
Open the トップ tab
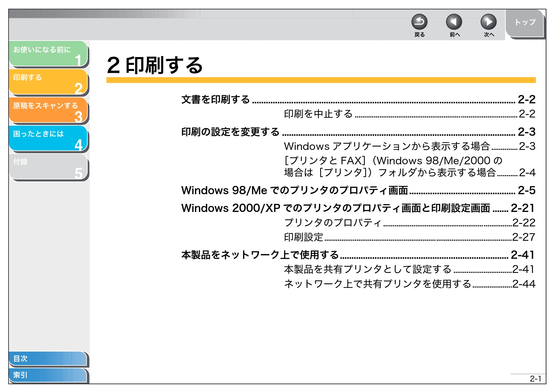point(524,23)
